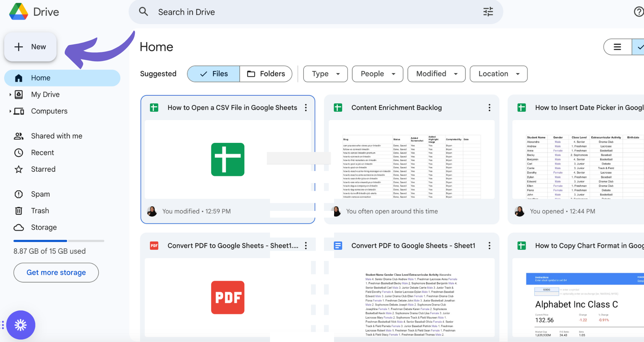The height and width of the screenshot is (342, 644).
Task: Open the Spam section
Action: click(x=41, y=194)
